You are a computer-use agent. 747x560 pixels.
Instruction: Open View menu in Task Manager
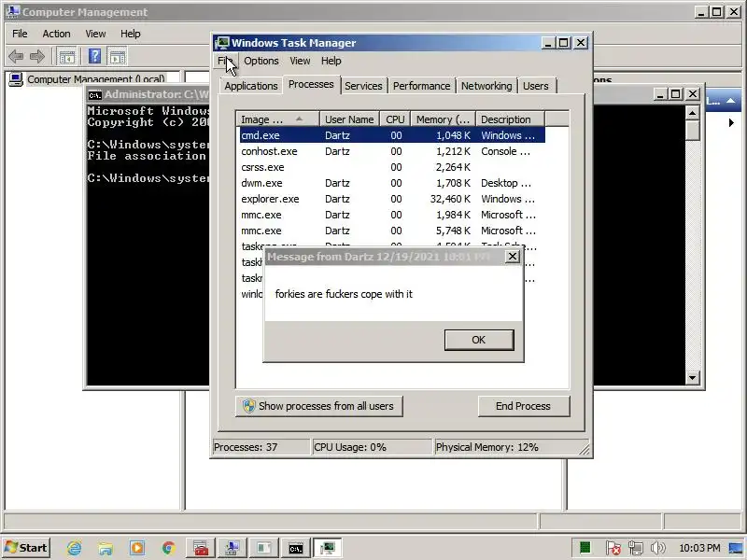click(x=300, y=61)
